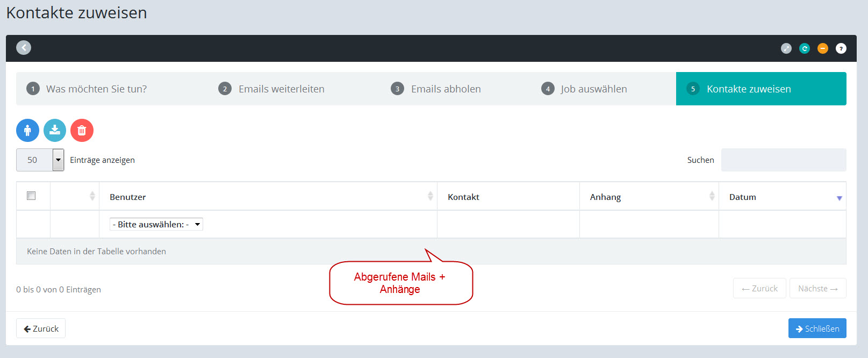Click the Nächste pagination button
The width and height of the screenshot is (868, 358).
[x=817, y=289]
